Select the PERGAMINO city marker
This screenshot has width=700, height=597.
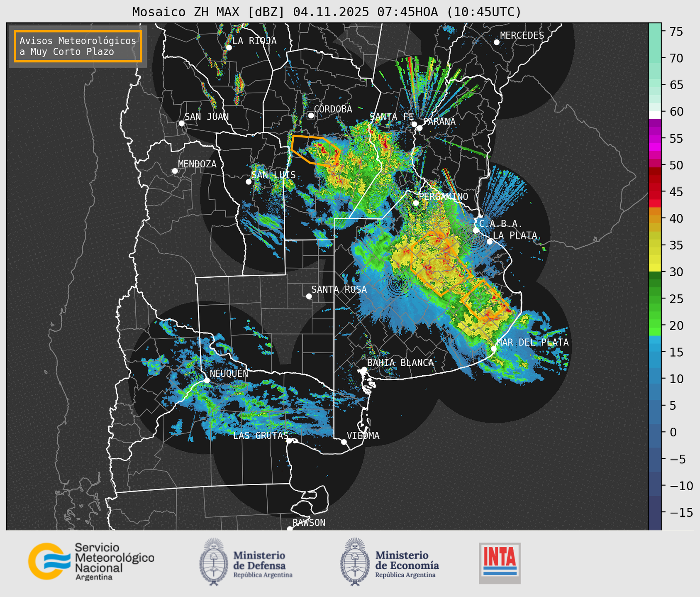[x=416, y=203]
